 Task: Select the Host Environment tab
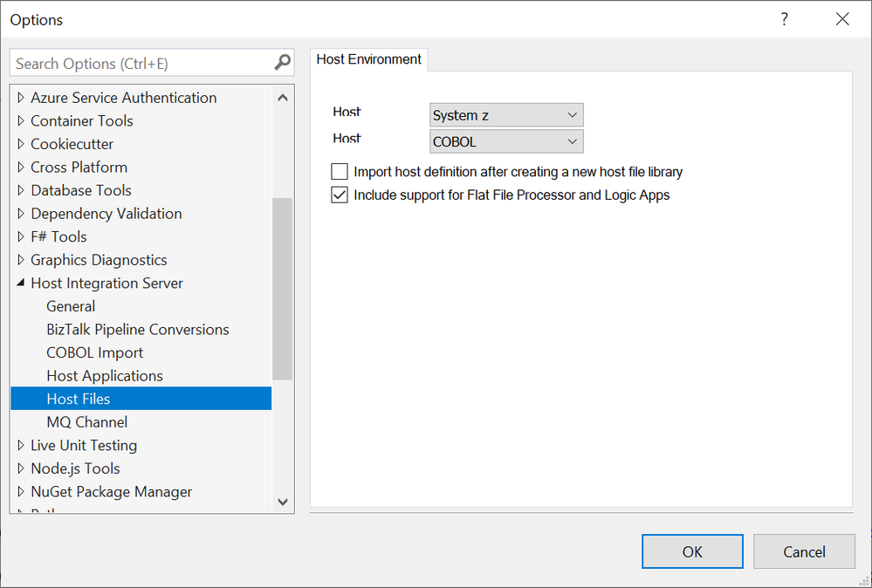click(368, 59)
